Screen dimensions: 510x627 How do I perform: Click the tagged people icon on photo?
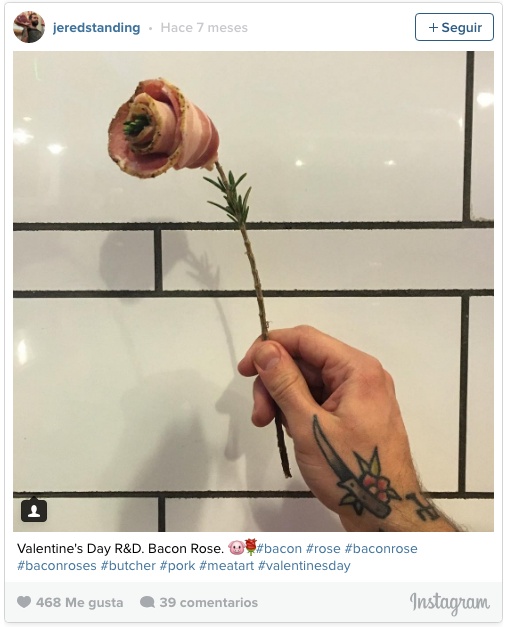[x=34, y=510]
